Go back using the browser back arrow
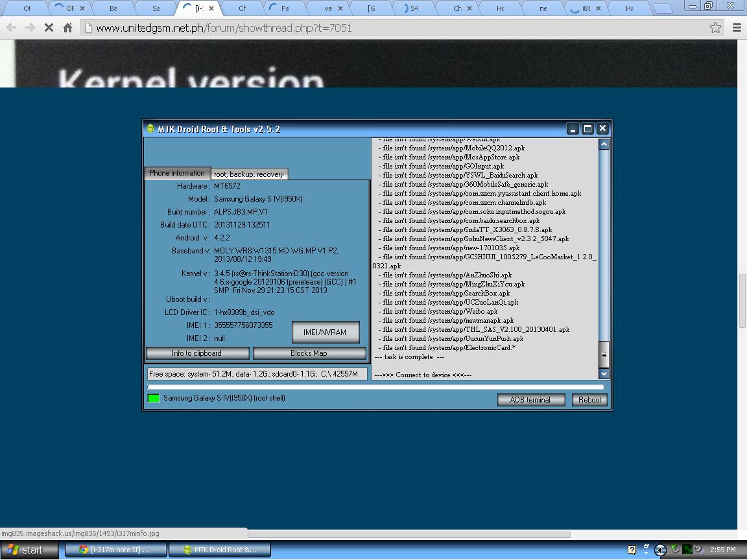The height and width of the screenshot is (560, 747). coord(12,28)
